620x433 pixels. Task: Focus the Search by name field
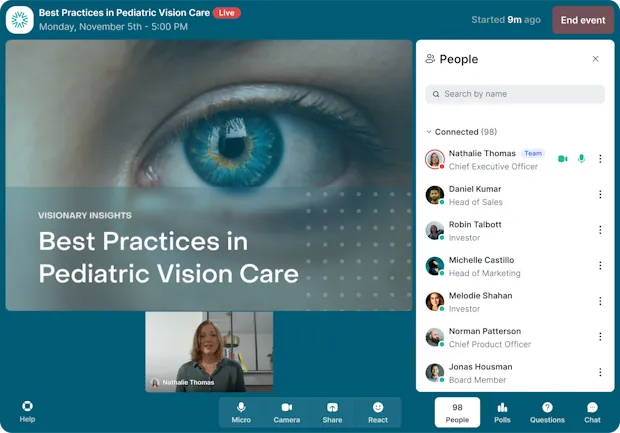click(x=515, y=94)
